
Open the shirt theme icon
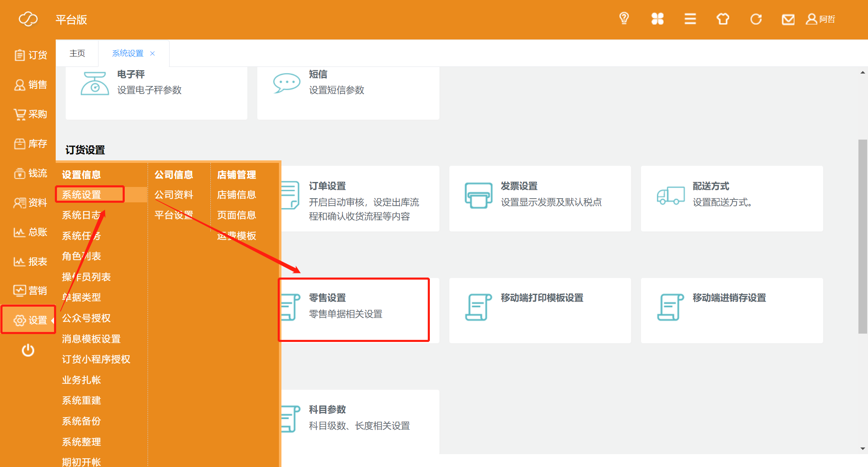[723, 19]
